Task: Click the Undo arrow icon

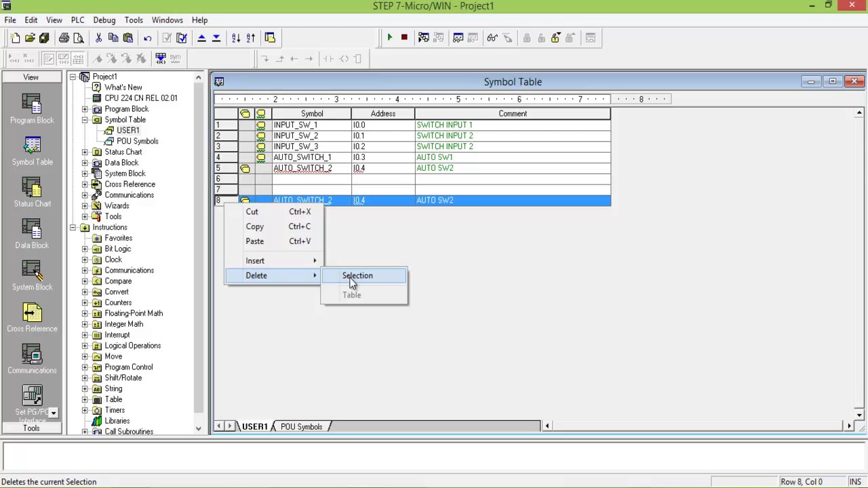Action: (x=147, y=38)
